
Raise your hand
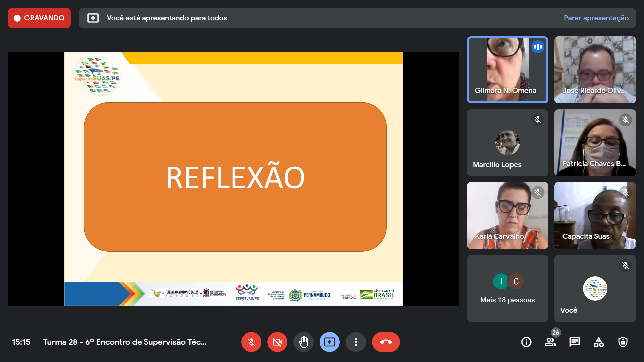click(x=303, y=342)
